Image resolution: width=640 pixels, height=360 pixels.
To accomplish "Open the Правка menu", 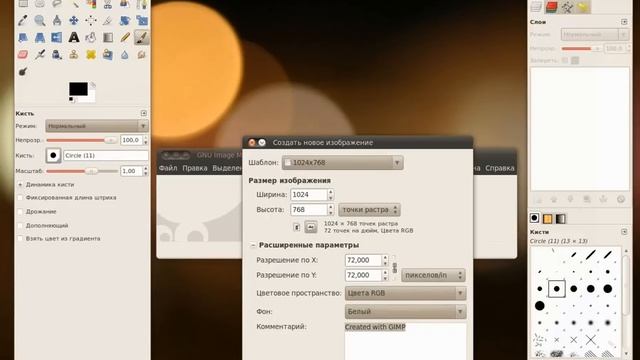I will tap(195, 168).
